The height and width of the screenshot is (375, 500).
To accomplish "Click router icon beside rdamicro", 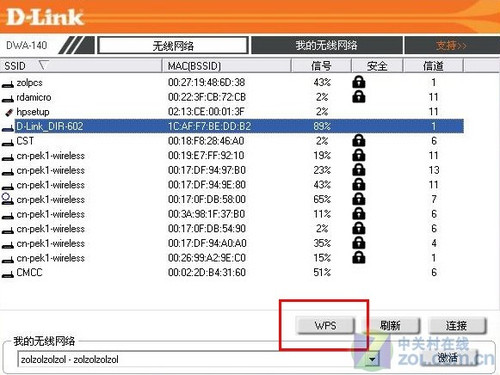I will [x=8, y=99].
